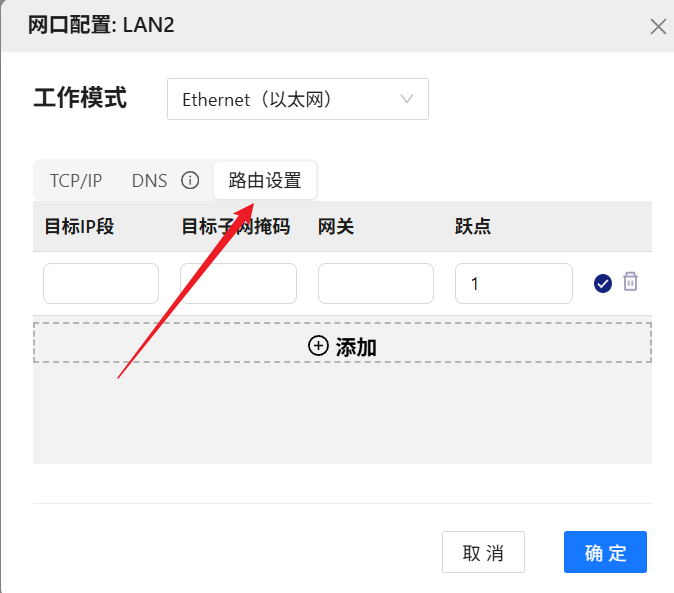Add a new route with 添加
This screenshot has height=593, width=674.
pyautogui.click(x=342, y=346)
